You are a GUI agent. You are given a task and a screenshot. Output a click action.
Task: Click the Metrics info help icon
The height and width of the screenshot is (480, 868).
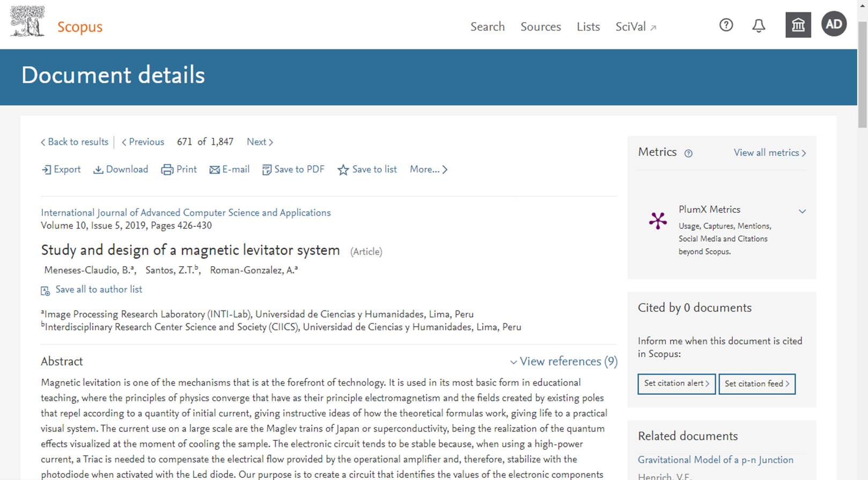click(688, 153)
